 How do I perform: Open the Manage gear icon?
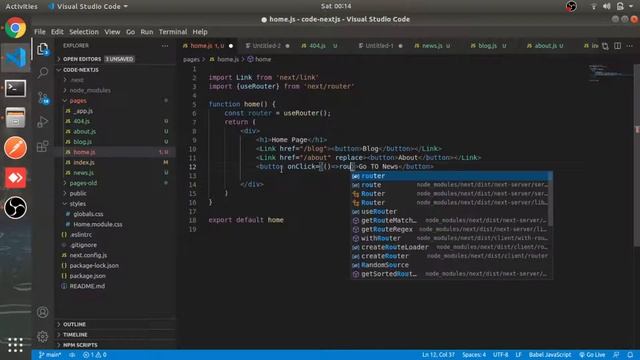[42, 336]
